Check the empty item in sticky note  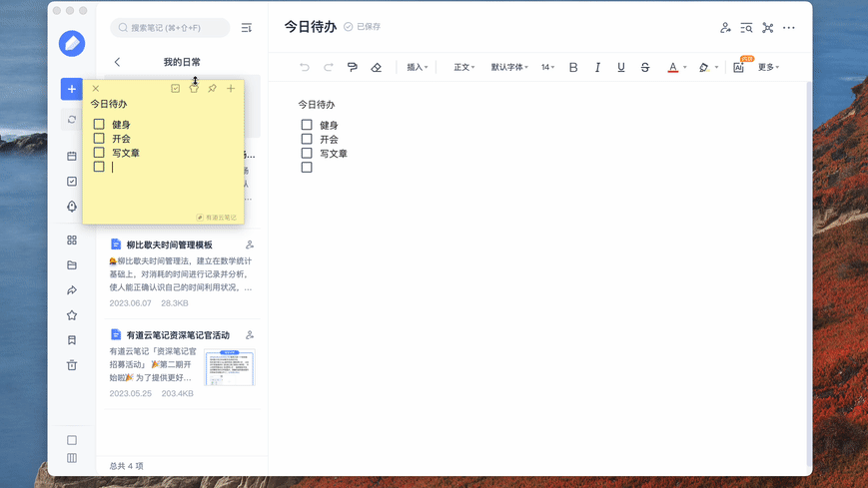pyautogui.click(x=99, y=167)
